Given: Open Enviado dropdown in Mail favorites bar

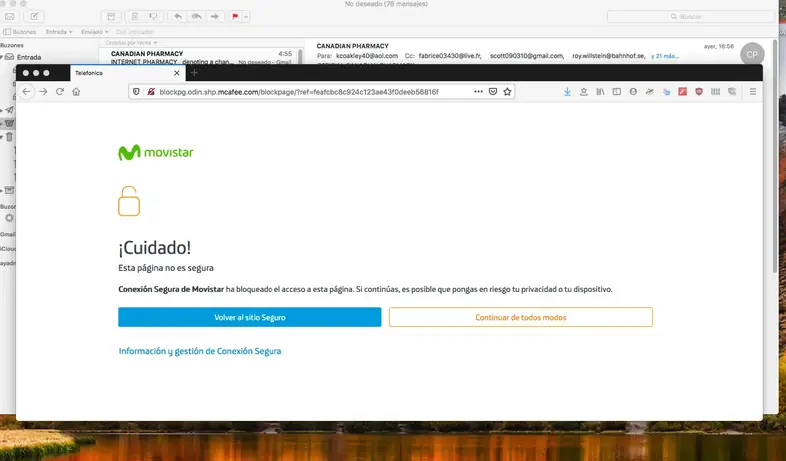Looking at the screenshot, I should (x=95, y=32).
